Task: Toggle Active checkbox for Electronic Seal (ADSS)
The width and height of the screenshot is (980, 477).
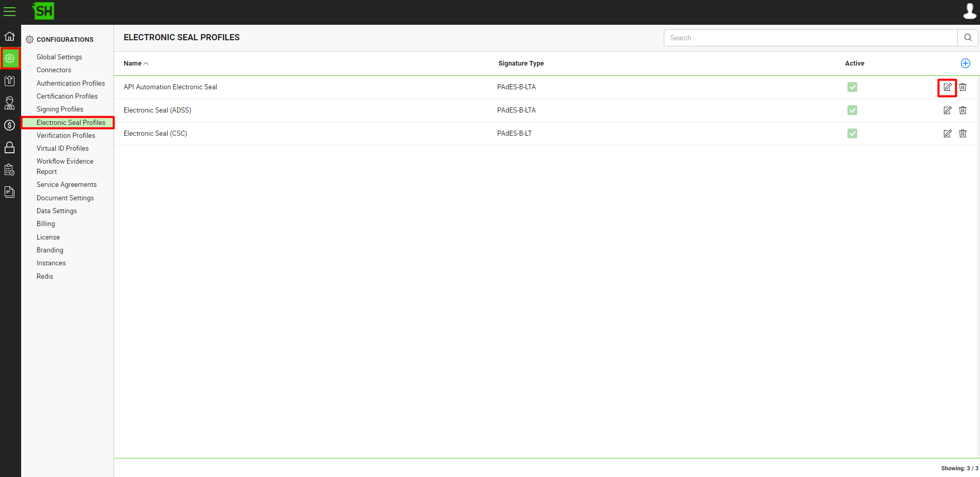Action: click(852, 110)
